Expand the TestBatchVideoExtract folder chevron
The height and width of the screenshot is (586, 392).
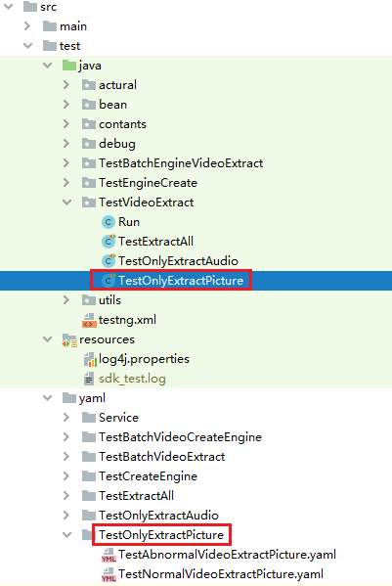click(66, 456)
